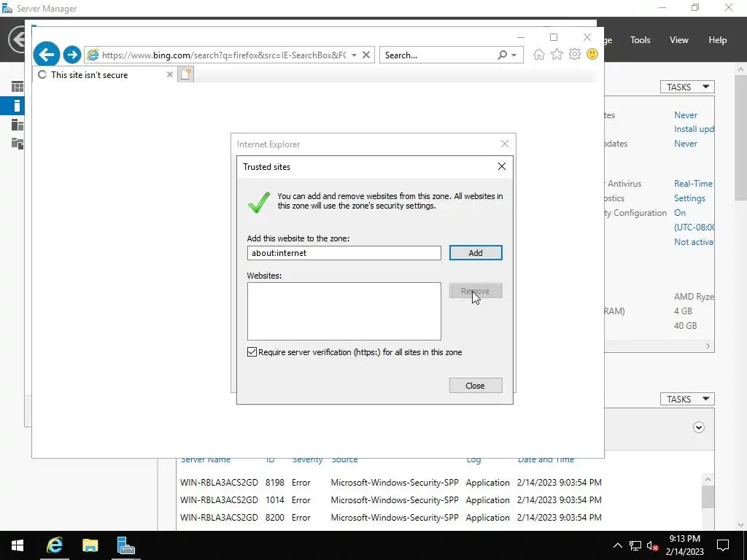This screenshot has width=747, height=560.
Task: Open the Help menu in Server Manager
Action: 717,40
